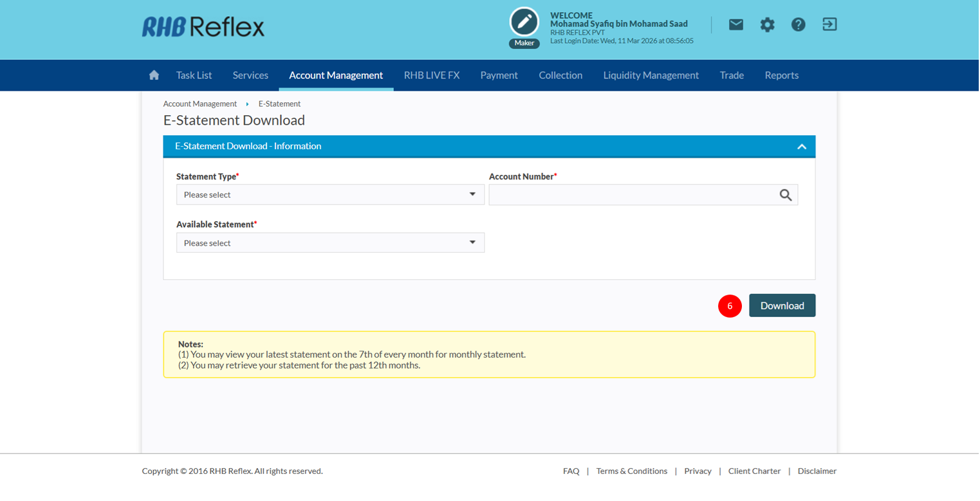Open the Liquidity Management menu
This screenshot has width=980, height=501.
point(651,75)
